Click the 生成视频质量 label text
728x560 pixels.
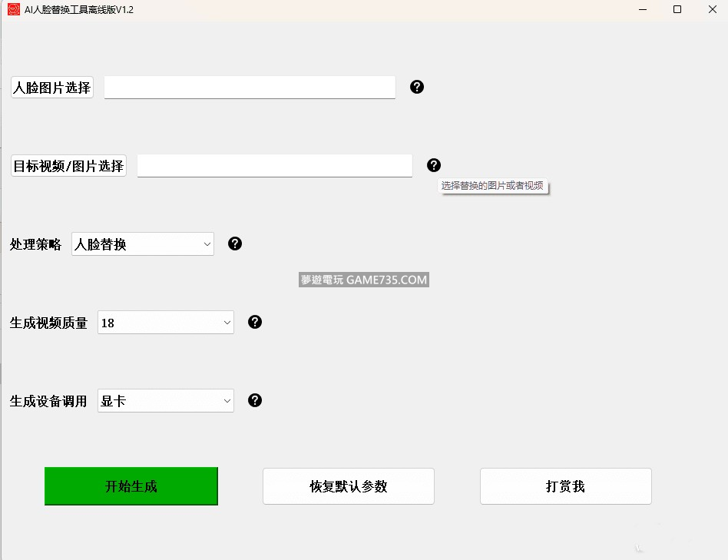click(x=48, y=323)
